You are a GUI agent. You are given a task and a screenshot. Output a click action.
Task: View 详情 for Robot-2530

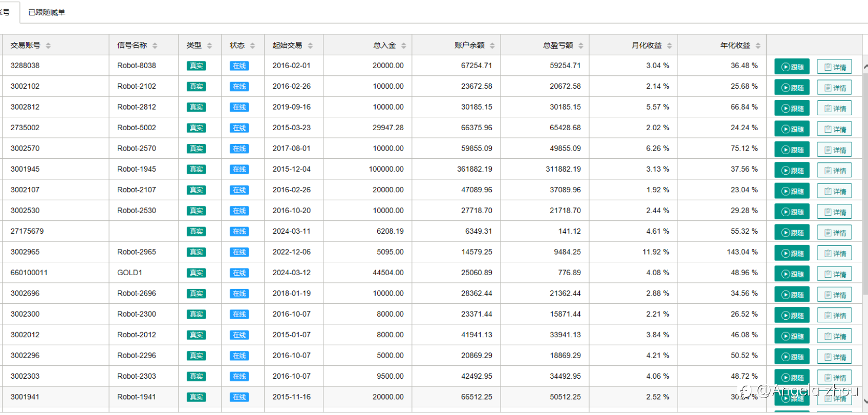tap(834, 212)
